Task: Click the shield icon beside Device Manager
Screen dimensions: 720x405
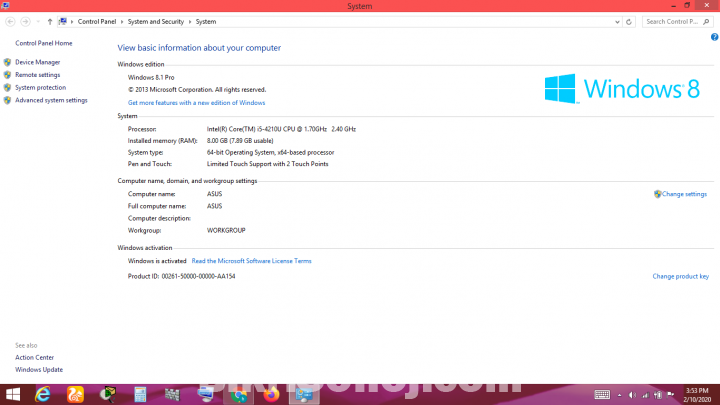Action: pyautogui.click(x=7, y=62)
